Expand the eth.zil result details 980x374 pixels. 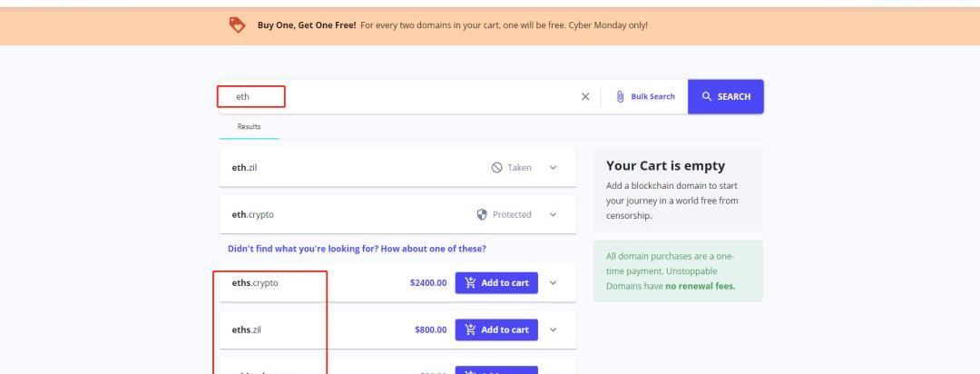(x=553, y=168)
